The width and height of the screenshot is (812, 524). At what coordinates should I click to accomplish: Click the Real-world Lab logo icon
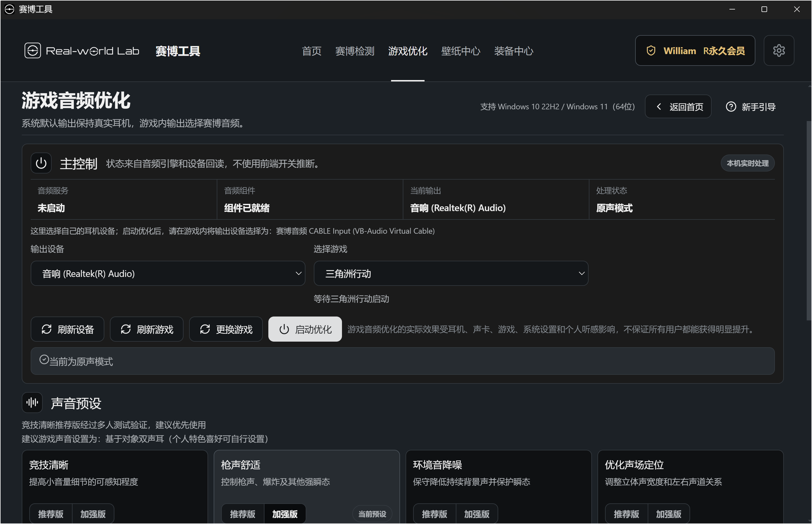point(33,51)
